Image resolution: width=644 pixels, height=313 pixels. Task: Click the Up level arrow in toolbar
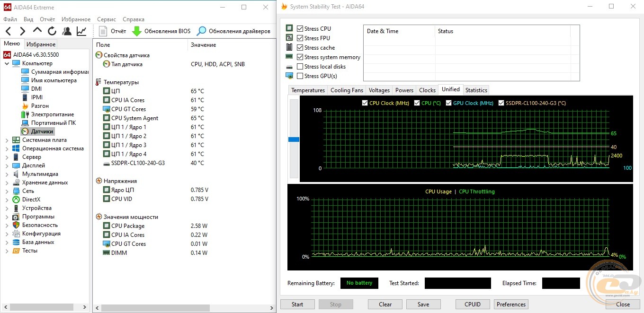37,31
